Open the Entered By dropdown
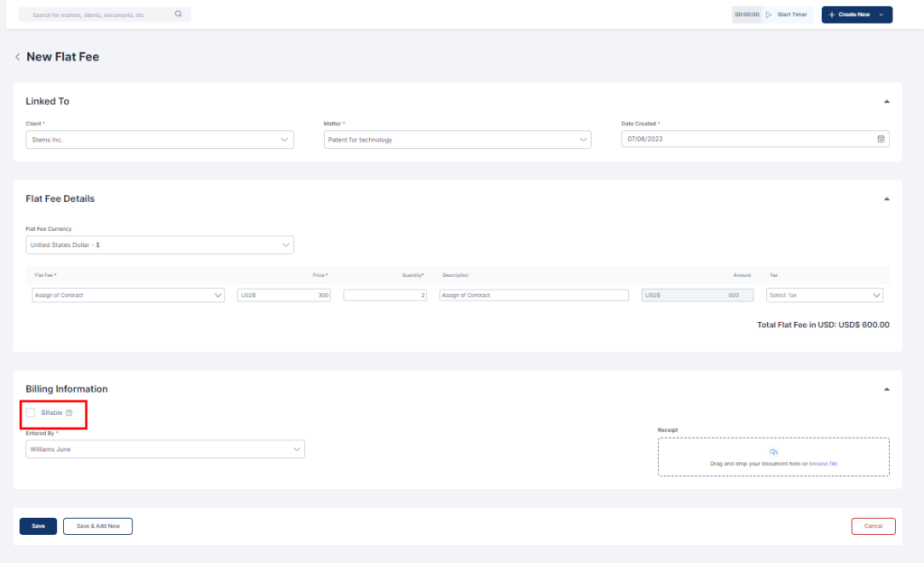 tap(165, 448)
